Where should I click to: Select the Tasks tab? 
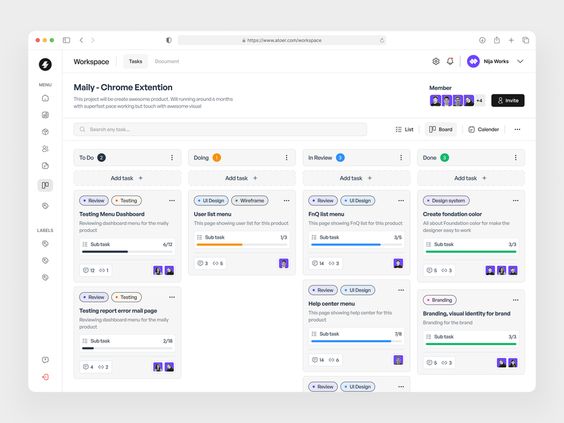pyautogui.click(x=136, y=62)
